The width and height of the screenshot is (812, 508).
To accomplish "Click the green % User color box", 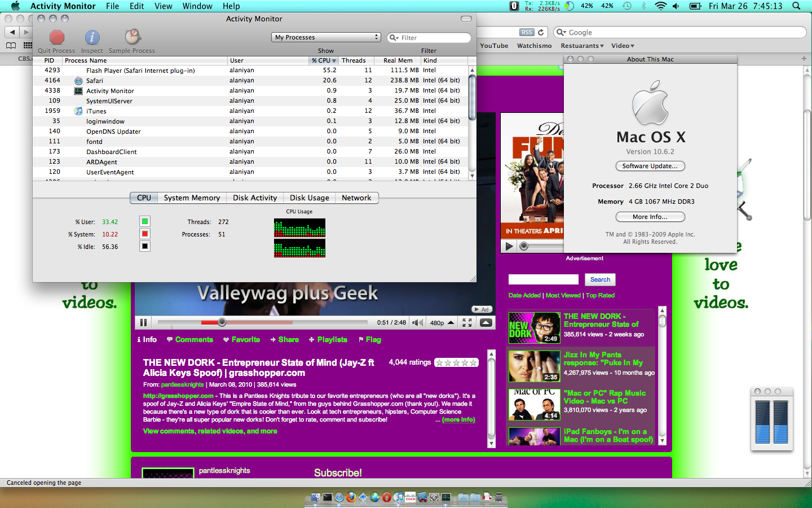I will tap(145, 221).
